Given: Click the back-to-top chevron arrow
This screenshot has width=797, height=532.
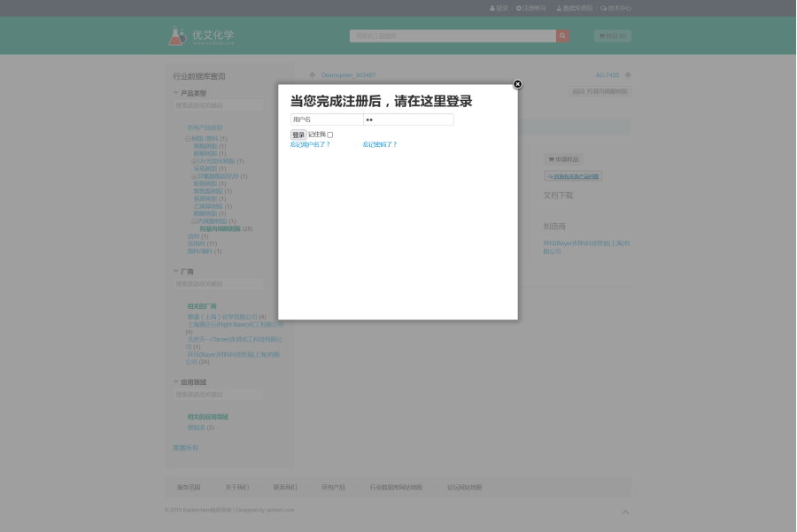Looking at the screenshot, I should pos(626,512).
